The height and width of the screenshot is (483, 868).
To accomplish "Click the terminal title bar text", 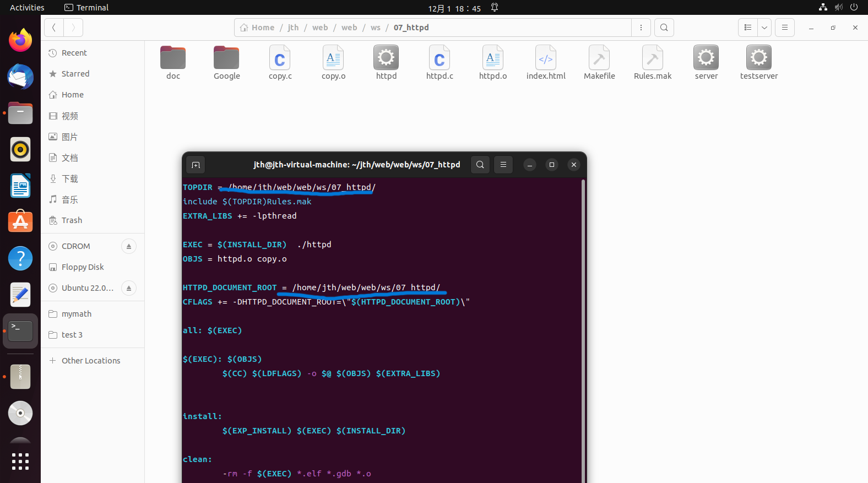I will click(x=357, y=165).
